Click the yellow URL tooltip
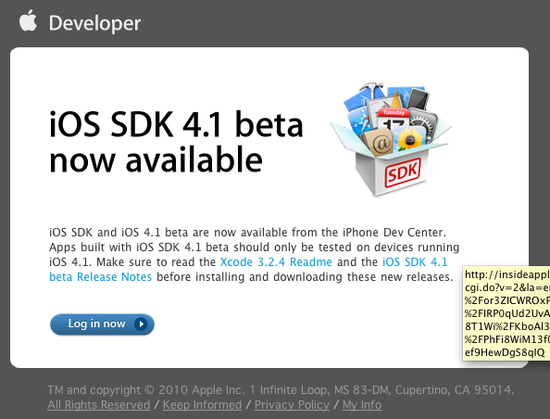The width and height of the screenshot is (550, 419). (507, 313)
